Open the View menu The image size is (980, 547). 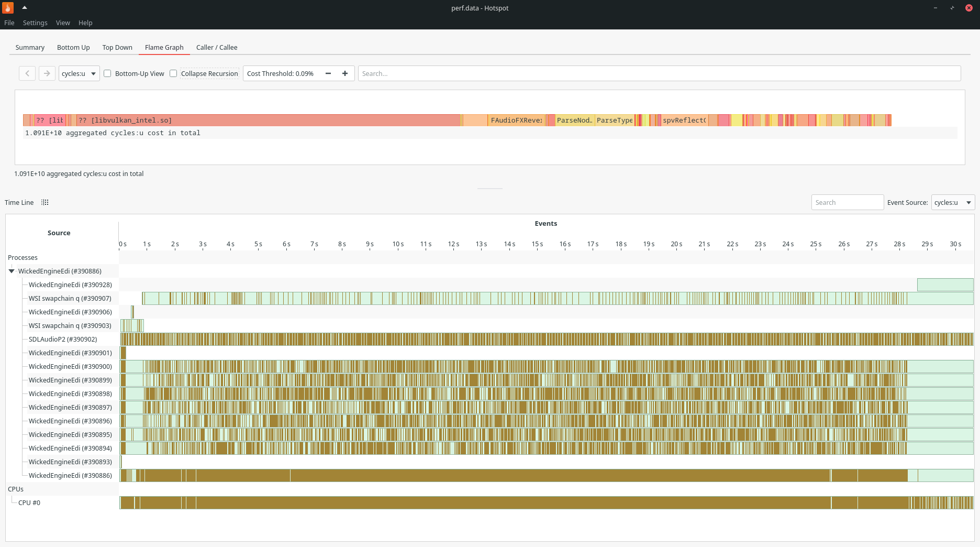pos(62,23)
